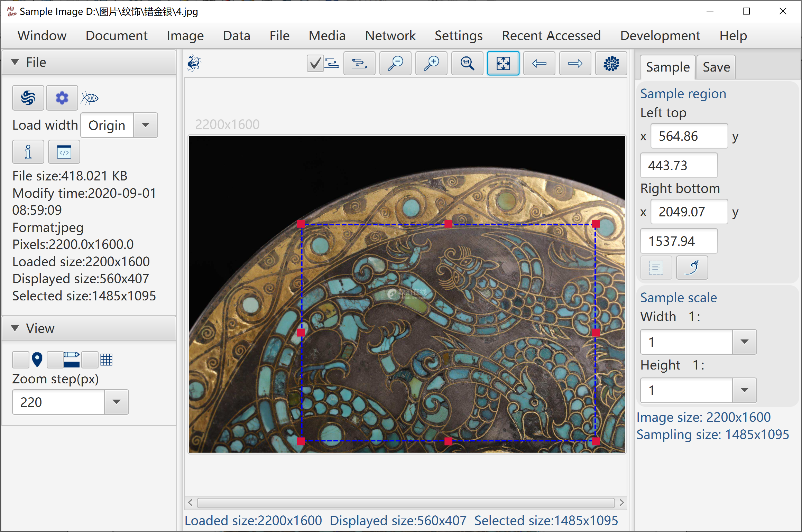Open the Data menu

point(237,36)
